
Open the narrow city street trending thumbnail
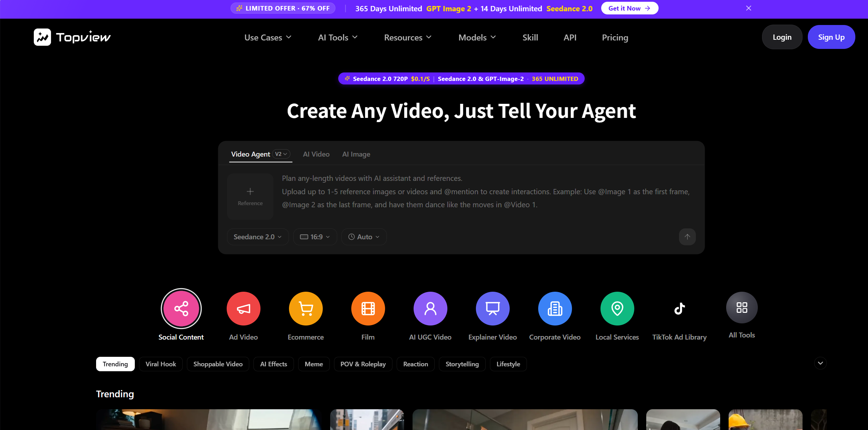coord(367,419)
